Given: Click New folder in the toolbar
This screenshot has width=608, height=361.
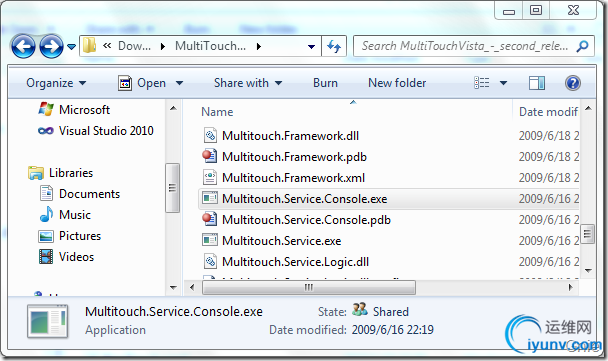Looking at the screenshot, I should tap(397, 83).
